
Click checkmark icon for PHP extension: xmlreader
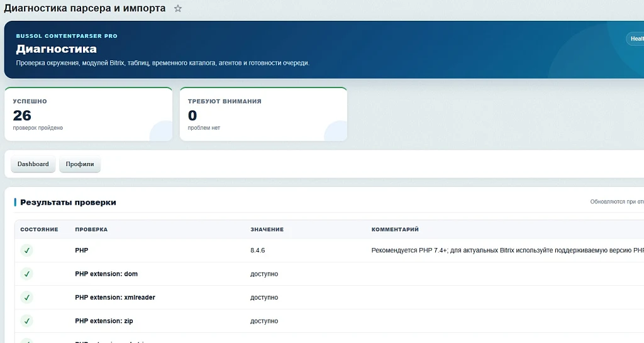click(x=26, y=298)
